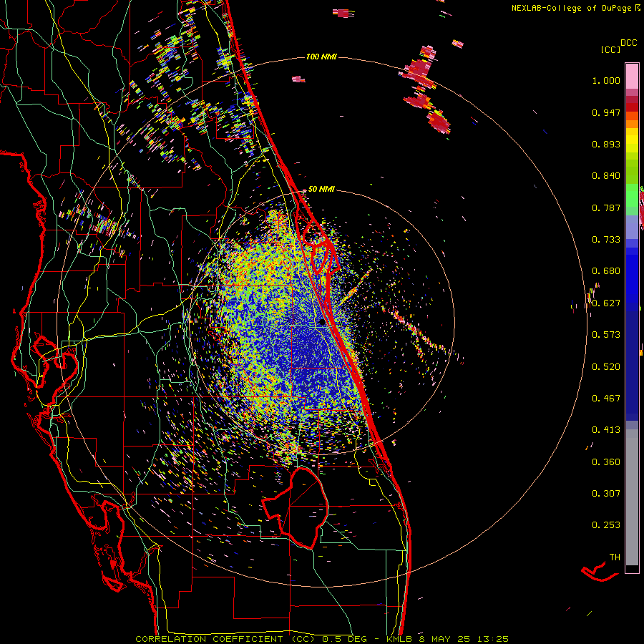This screenshot has width=644, height=644.
Task: Click the 0.733 legend value
Action: click(x=606, y=240)
